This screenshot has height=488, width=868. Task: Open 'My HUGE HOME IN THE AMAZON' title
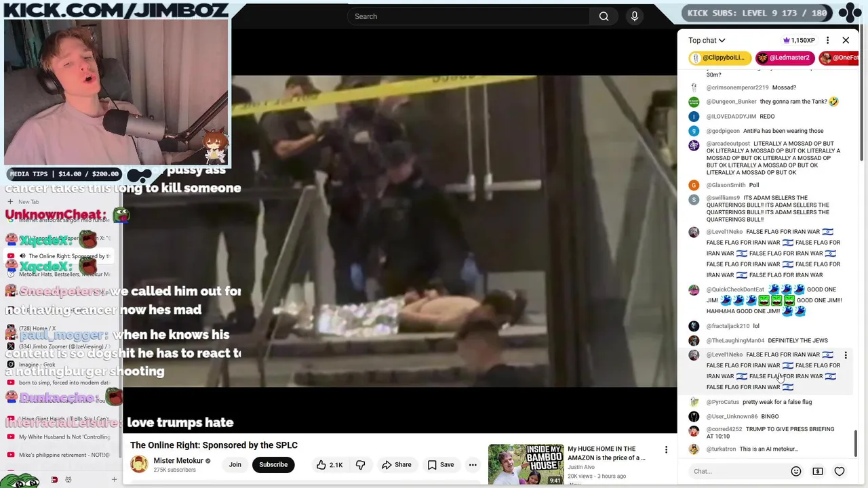pos(606,453)
